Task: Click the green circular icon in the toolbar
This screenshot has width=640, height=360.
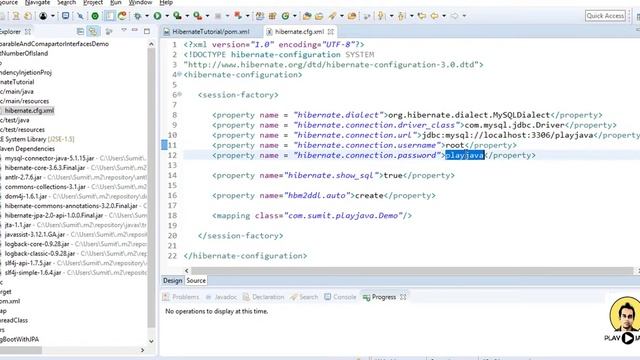Action: 95,16
